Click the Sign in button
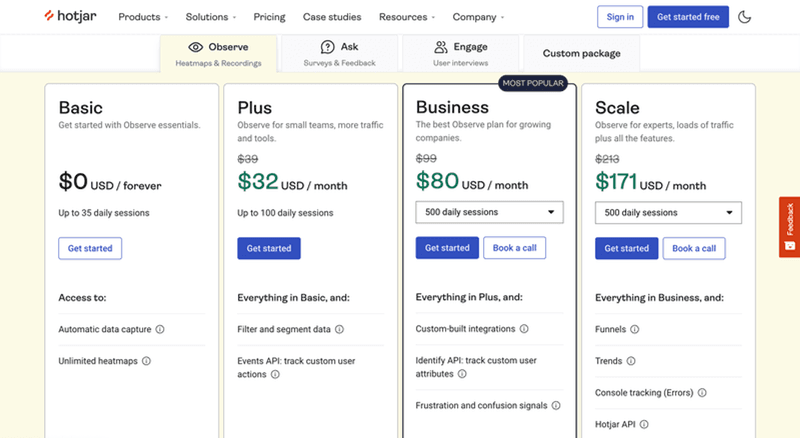The height and width of the screenshot is (438, 800). coord(620,17)
